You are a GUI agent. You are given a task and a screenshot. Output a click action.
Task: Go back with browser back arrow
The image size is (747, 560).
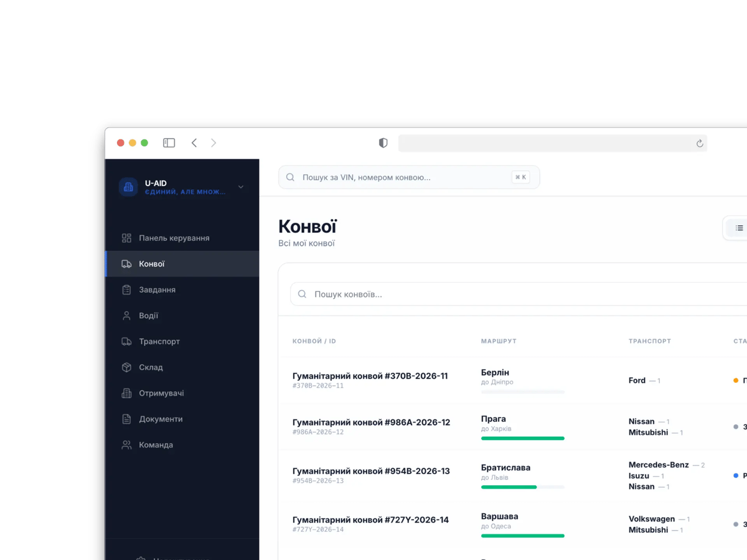[194, 143]
